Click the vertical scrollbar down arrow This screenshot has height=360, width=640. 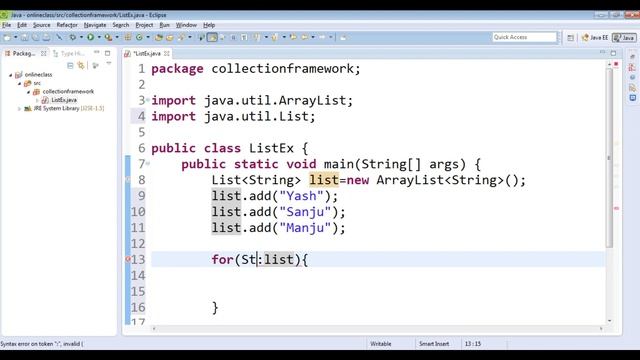pos(609,321)
